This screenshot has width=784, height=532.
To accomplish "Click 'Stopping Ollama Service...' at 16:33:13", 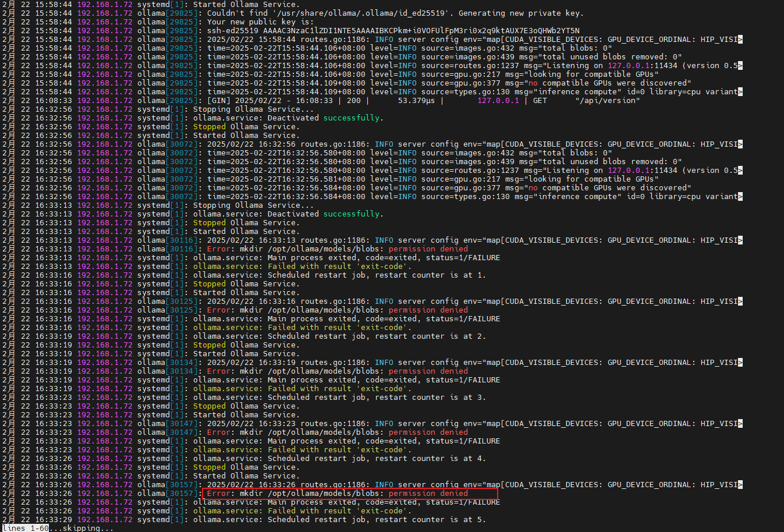I will (x=253, y=205).
